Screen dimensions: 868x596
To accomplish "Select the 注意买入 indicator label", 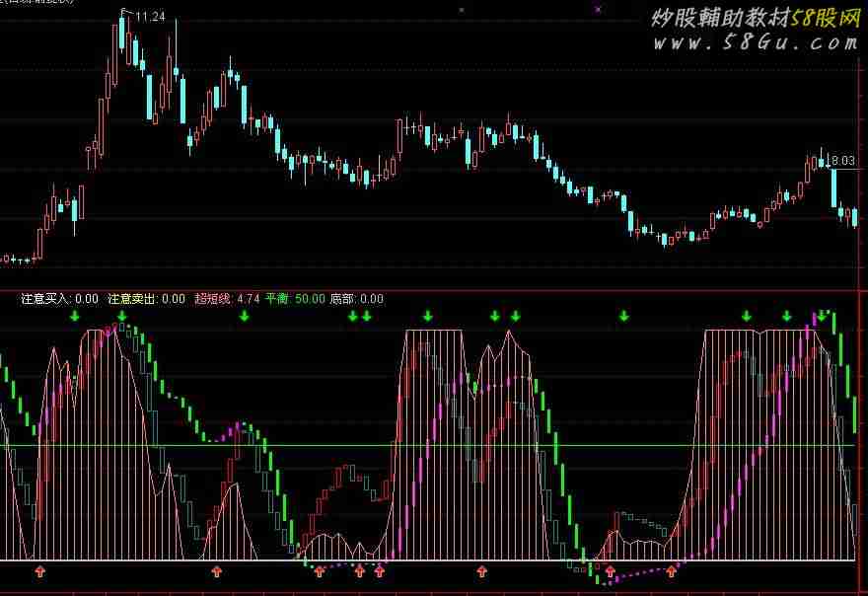I will tap(59, 298).
